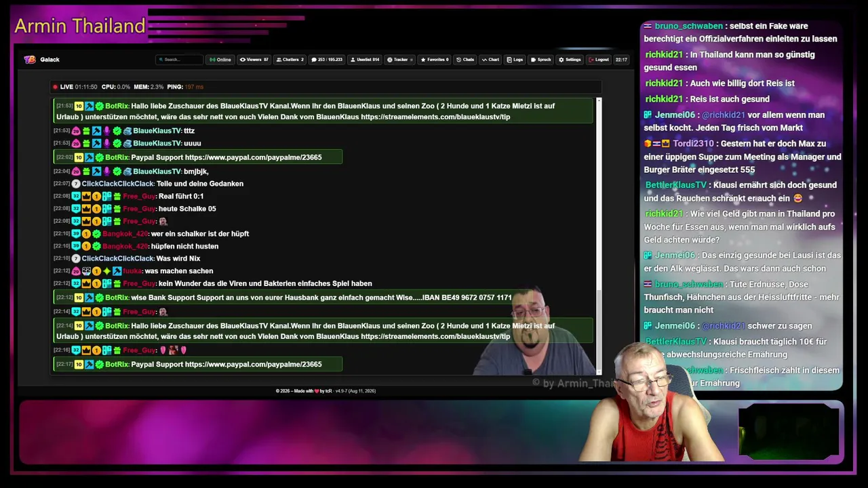Screen dimensions: 868x488
Task: Open Favorites 0 in the toolbar
Action: click(x=435, y=60)
